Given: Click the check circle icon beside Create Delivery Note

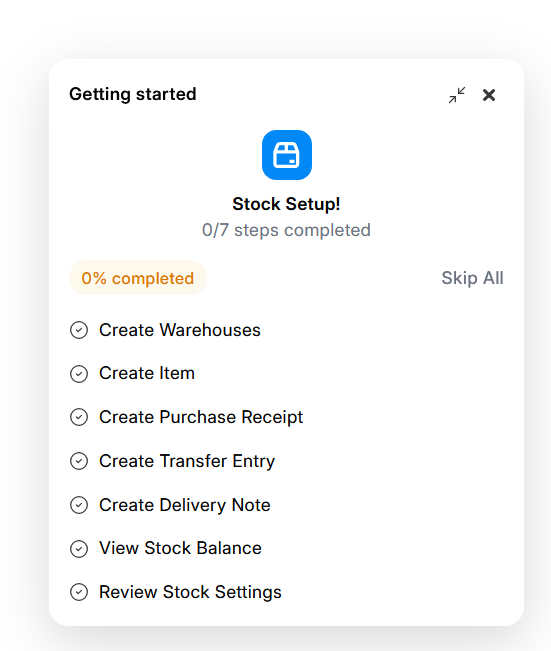Looking at the screenshot, I should click(x=79, y=505).
